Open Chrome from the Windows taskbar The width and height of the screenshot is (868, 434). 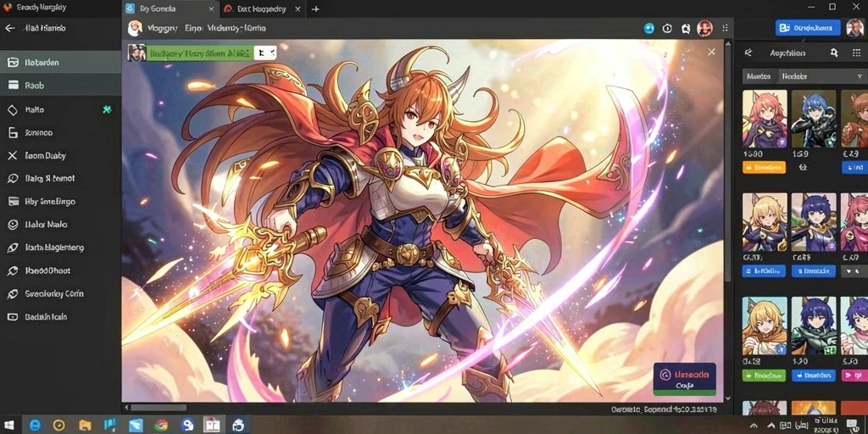tap(161, 425)
